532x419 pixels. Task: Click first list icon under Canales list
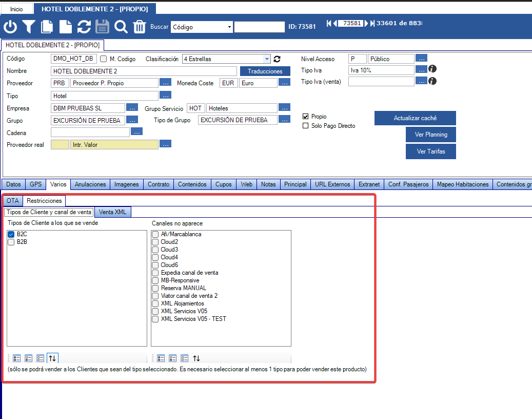pyautogui.click(x=161, y=358)
